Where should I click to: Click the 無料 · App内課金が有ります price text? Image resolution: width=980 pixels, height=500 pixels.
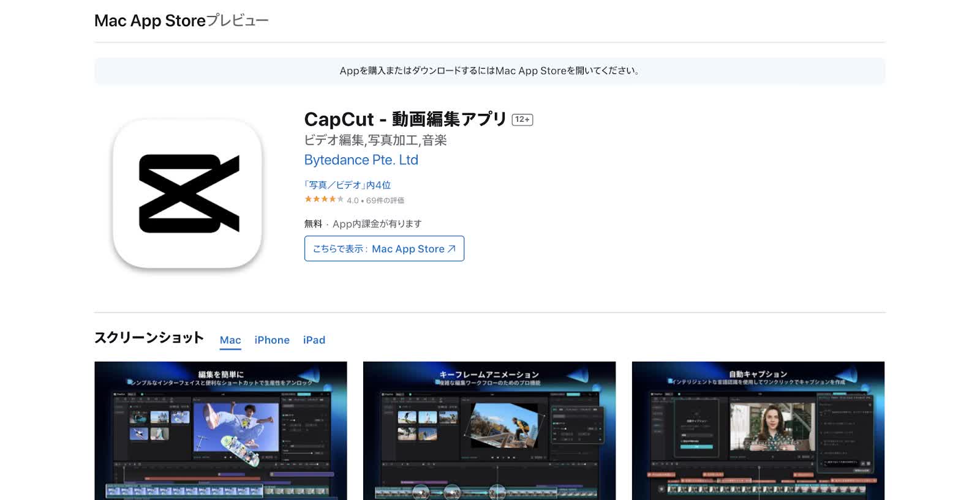pyautogui.click(x=363, y=224)
